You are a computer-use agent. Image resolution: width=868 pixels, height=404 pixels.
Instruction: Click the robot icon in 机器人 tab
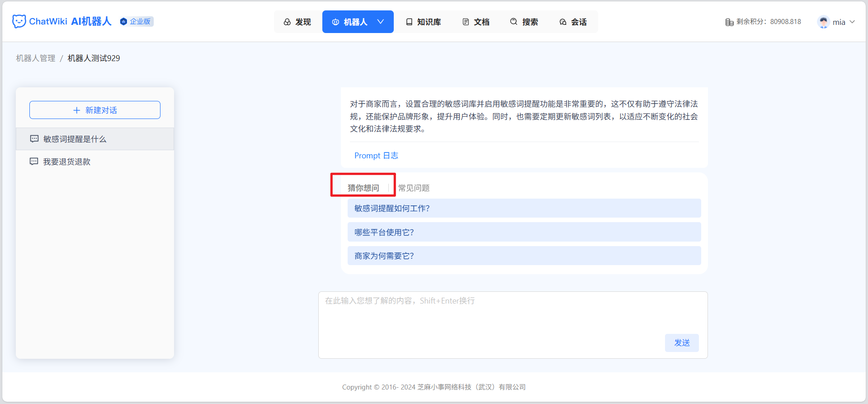(x=335, y=22)
